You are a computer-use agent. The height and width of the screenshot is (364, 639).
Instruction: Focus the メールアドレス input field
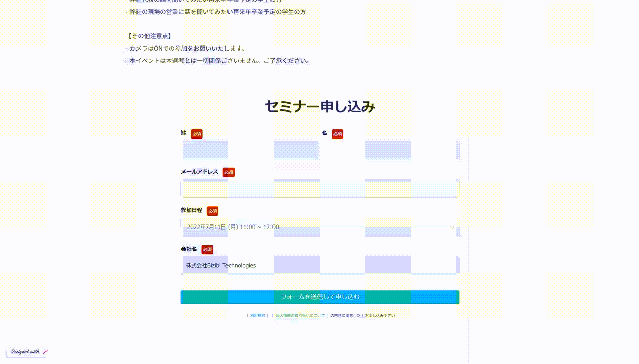[x=319, y=189]
